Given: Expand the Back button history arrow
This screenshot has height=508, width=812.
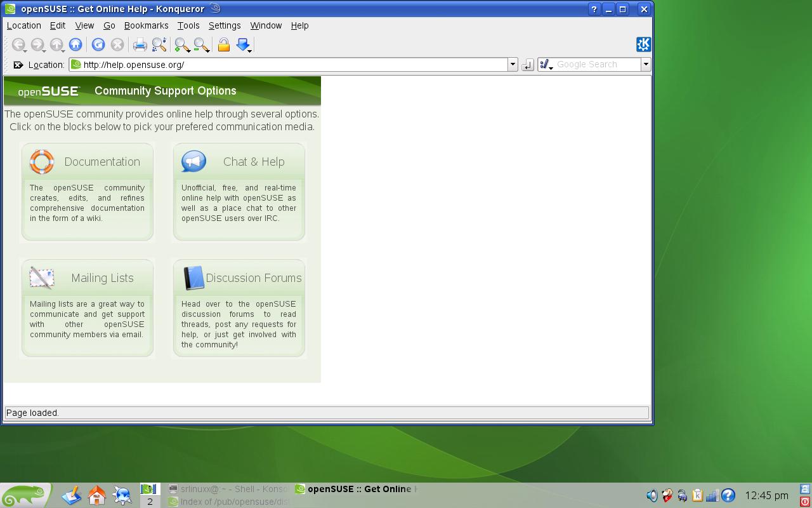Looking at the screenshot, I should [25, 50].
